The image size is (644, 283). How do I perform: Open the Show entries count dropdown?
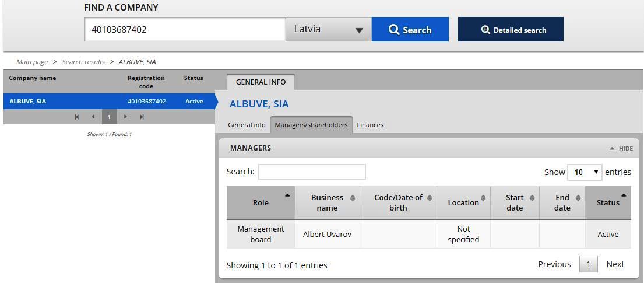click(585, 172)
